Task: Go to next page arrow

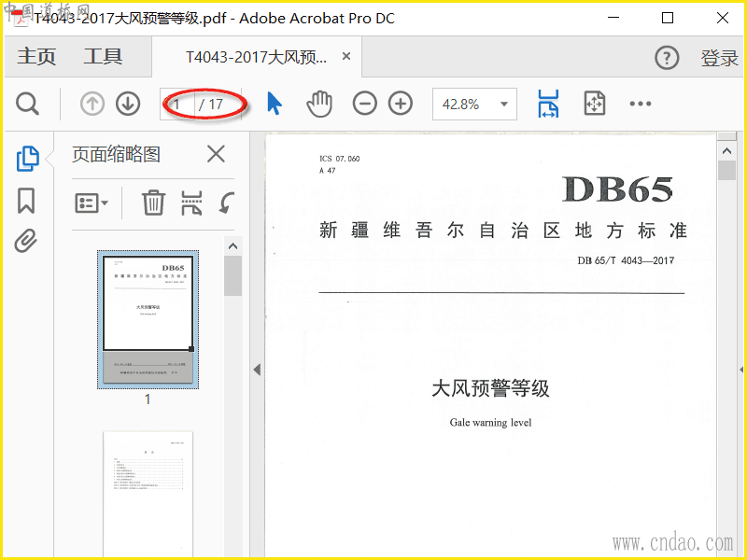Action: point(128,104)
